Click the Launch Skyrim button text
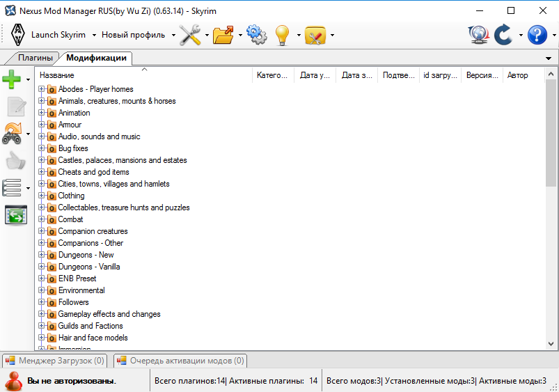 [x=58, y=35]
